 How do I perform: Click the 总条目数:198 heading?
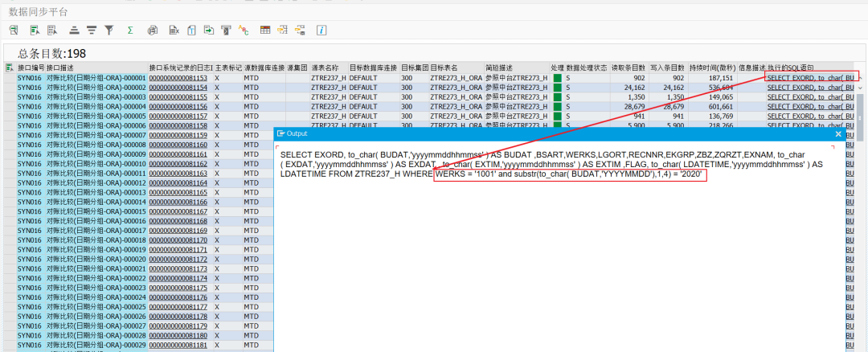[x=51, y=54]
